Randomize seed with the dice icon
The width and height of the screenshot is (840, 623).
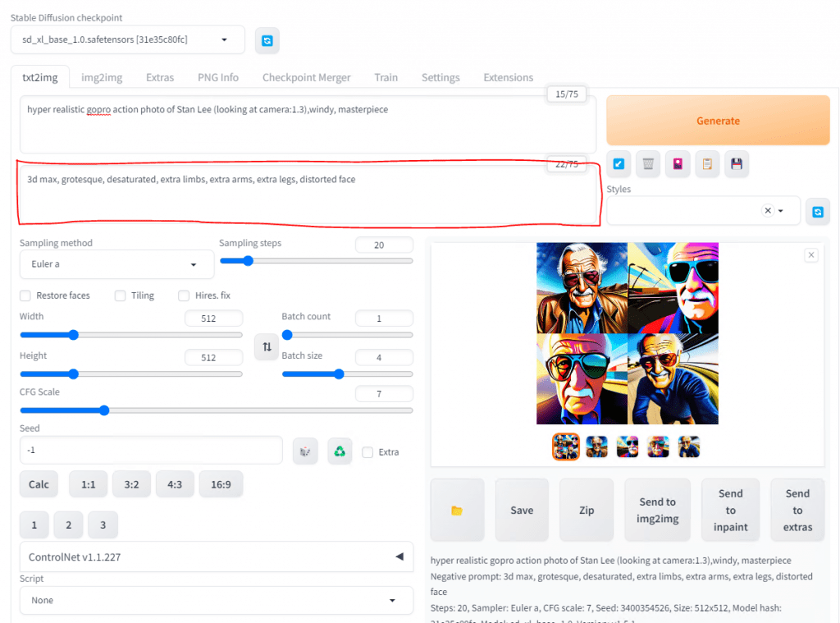pyautogui.click(x=305, y=451)
